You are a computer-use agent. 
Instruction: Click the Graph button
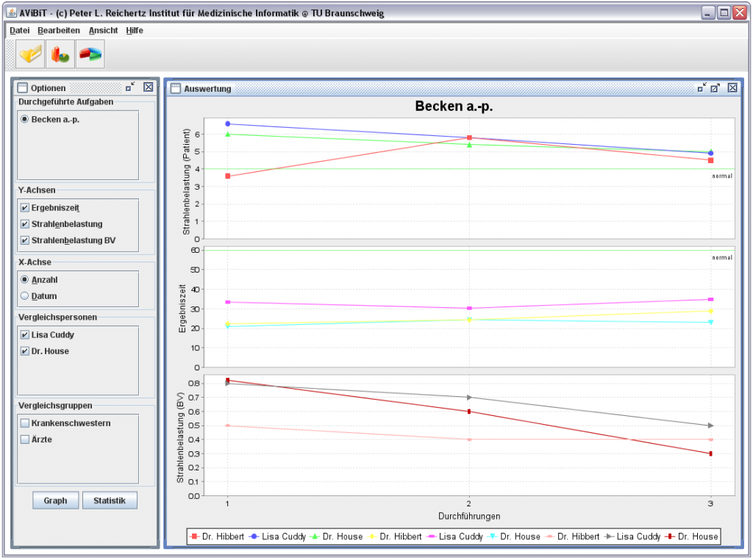coord(56,500)
